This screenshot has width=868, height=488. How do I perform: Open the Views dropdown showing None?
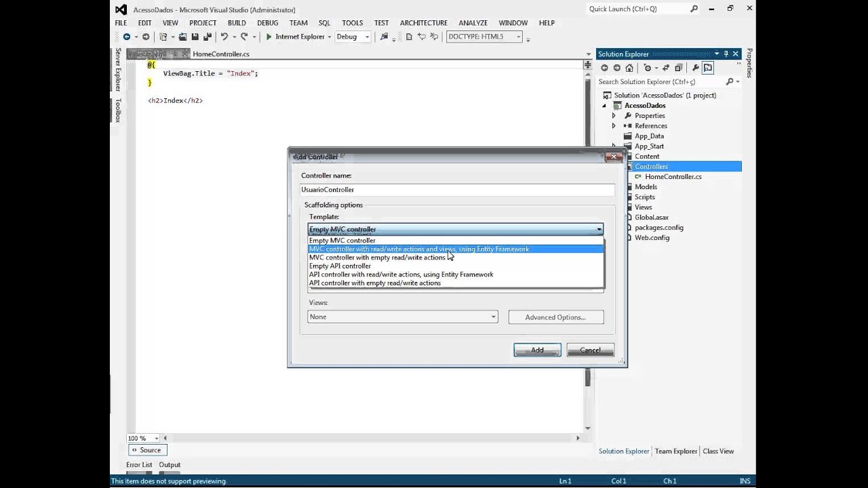[x=402, y=317]
